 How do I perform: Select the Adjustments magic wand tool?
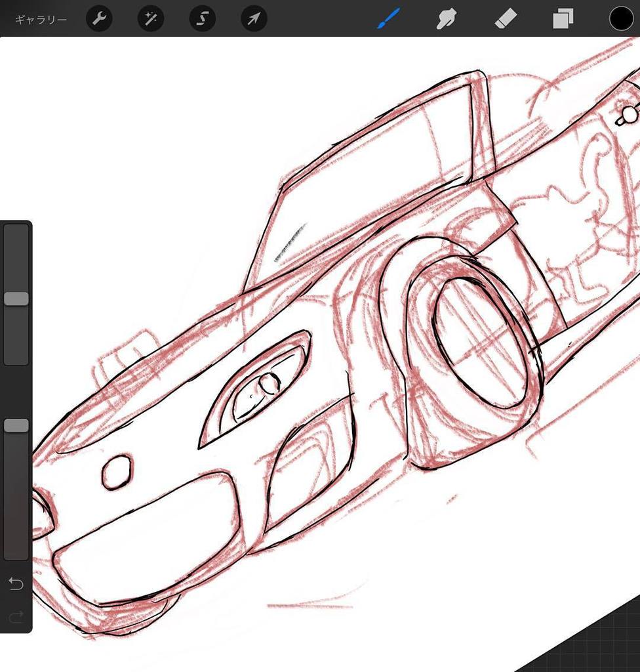(x=150, y=18)
